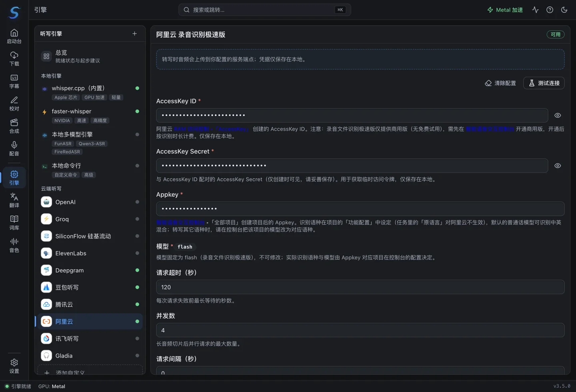Viewport: 576px width, 392px height.
Task: Open the 词库 glossary section
Action: pyautogui.click(x=14, y=222)
